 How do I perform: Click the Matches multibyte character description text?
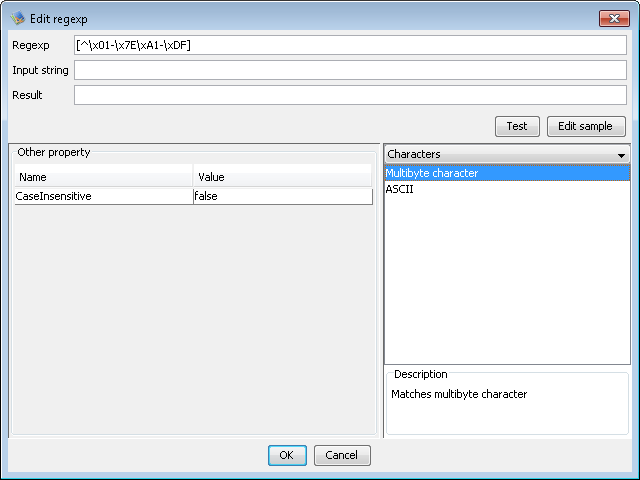coord(458,394)
